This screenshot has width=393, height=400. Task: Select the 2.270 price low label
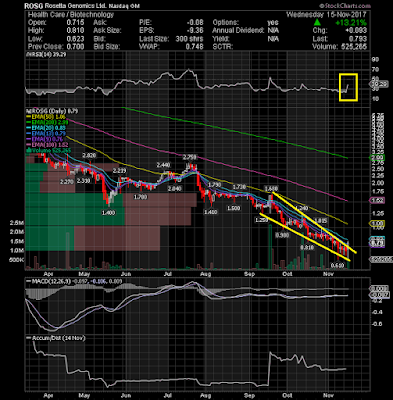(x=66, y=182)
